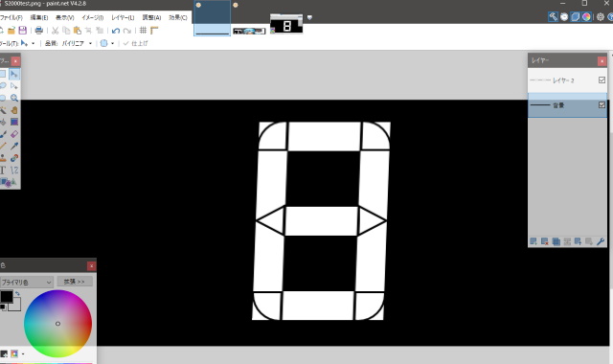The width and height of the screenshot is (613, 364).
Task: Toggle Layers window visibility icon
Action: (575, 17)
